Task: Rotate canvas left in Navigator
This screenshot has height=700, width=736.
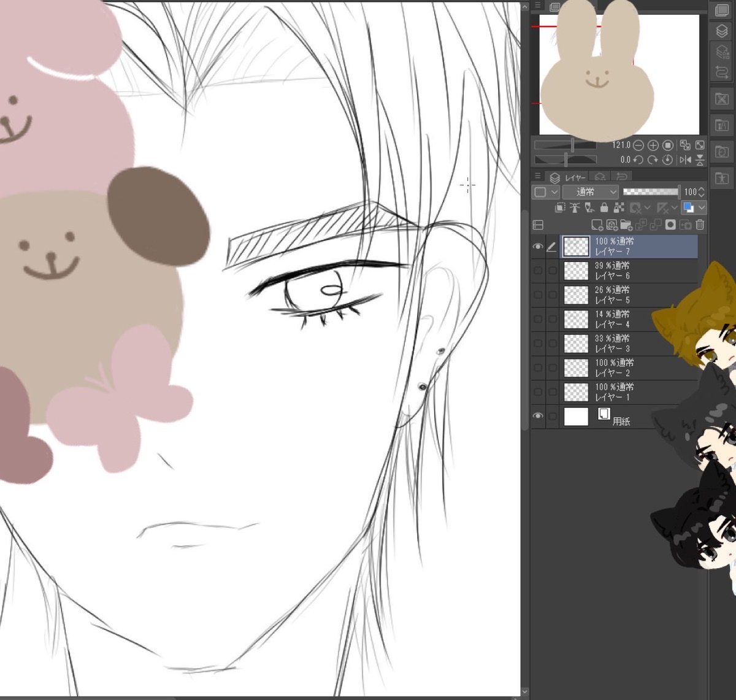Action: coord(638,160)
